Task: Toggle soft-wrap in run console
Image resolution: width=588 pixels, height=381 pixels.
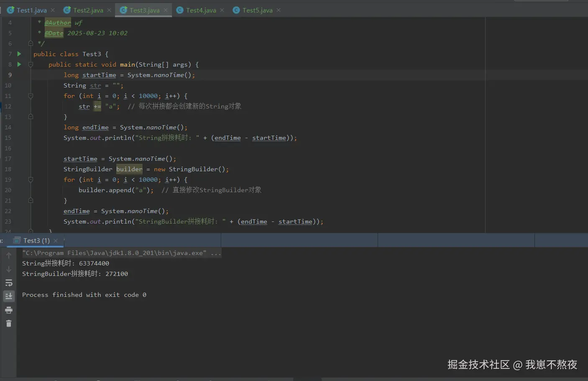Action: pyautogui.click(x=9, y=283)
